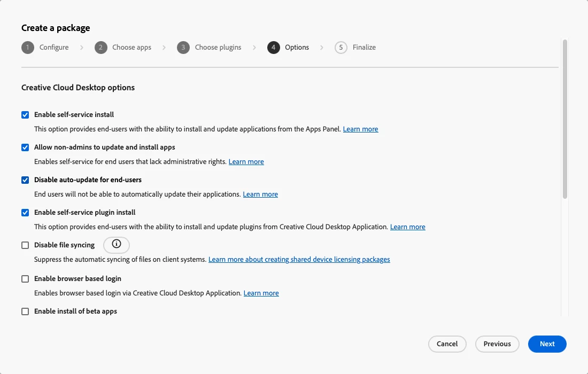588x374 pixels.
Task: Open the shared device licensing packages link
Action: click(x=299, y=259)
